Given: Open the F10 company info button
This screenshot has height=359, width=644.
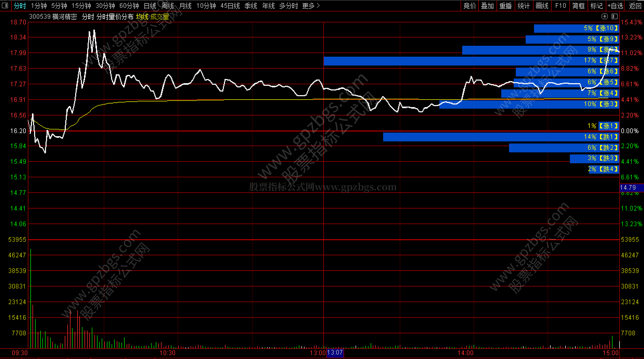Looking at the screenshot, I should [x=560, y=6].
